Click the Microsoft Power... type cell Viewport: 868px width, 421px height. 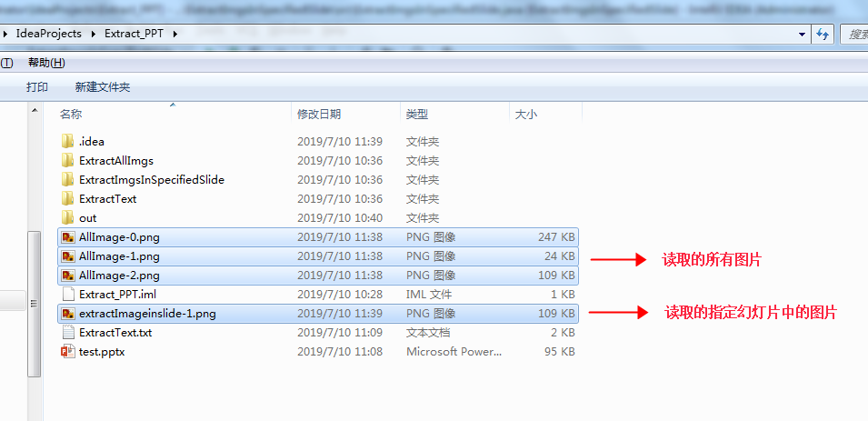(454, 351)
